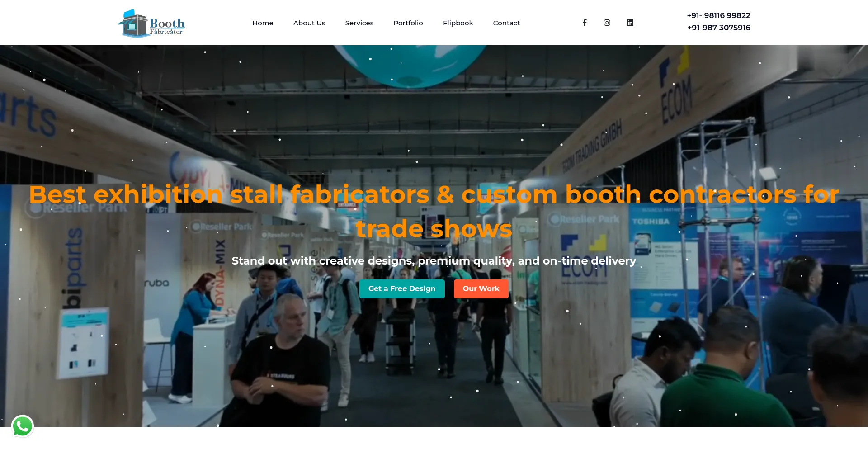
Task: Open the Instagram profile icon
Action: (607, 23)
